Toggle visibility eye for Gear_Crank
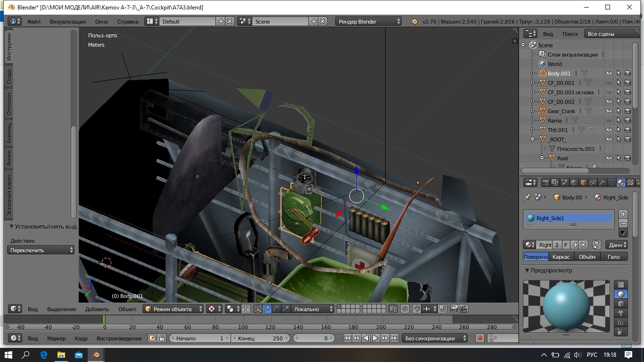The height and width of the screenshot is (362, 644). click(x=609, y=111)
